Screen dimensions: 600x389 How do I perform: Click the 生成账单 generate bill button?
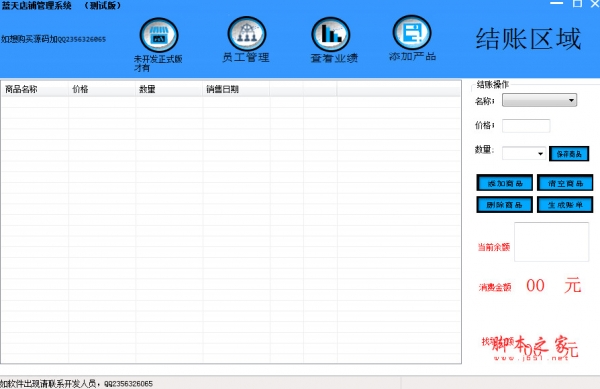pos(565,205)
